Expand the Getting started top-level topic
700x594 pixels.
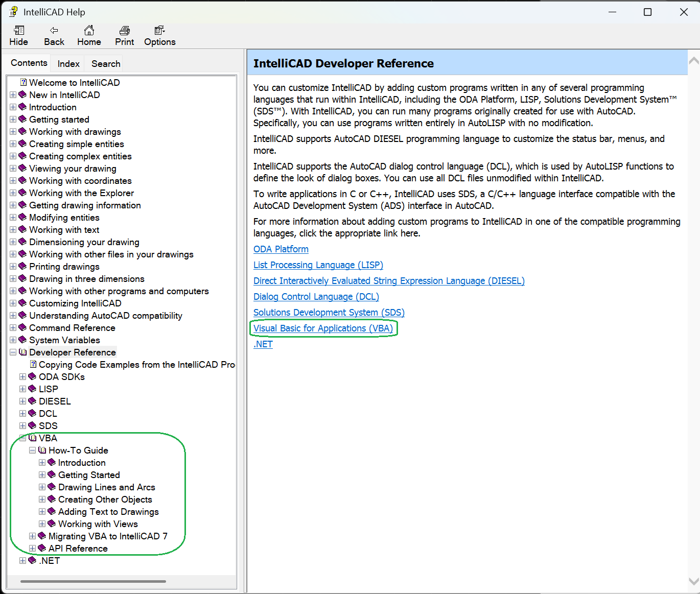(13, 120)
